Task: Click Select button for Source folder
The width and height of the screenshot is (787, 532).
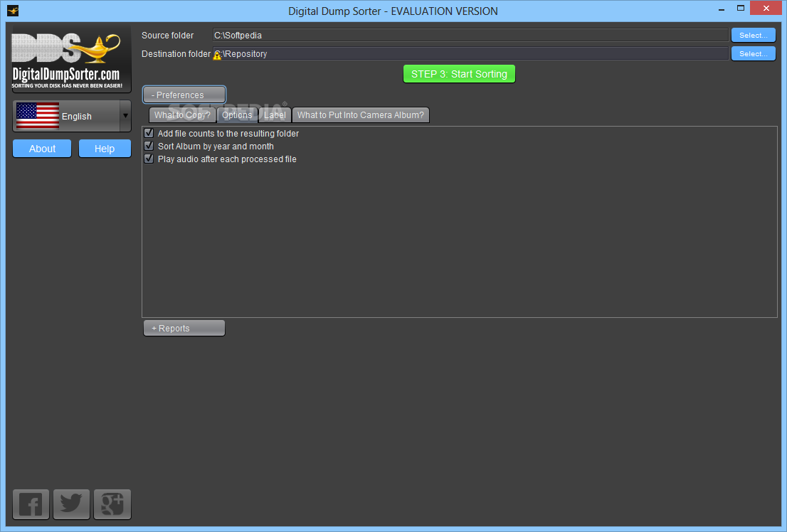Action: point(754,35)
